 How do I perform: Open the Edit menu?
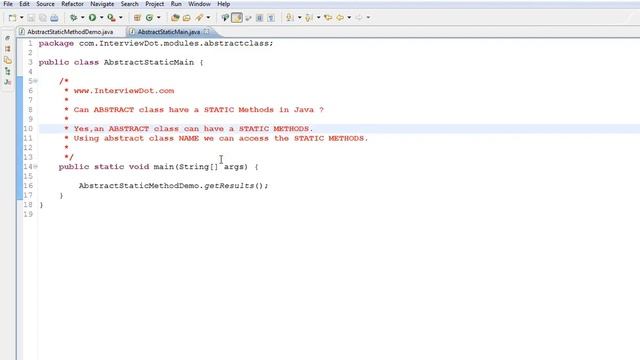24,4
